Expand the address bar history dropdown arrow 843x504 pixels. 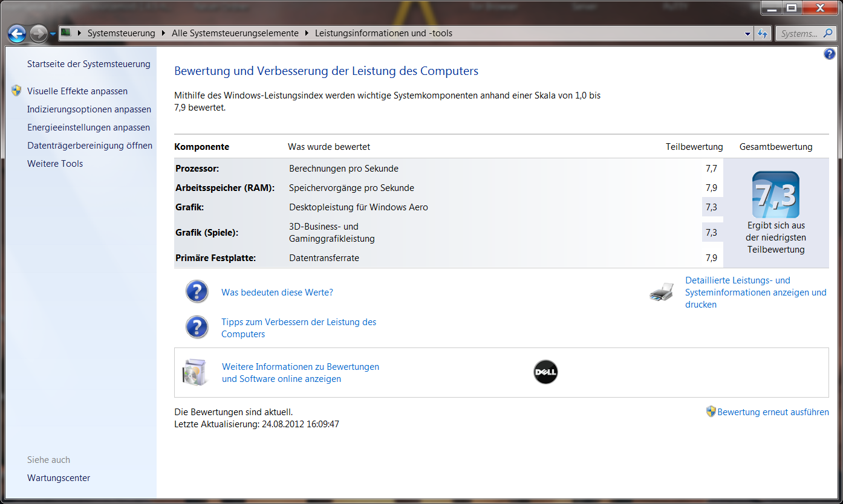pyautogui.click(x=747, y=34)
